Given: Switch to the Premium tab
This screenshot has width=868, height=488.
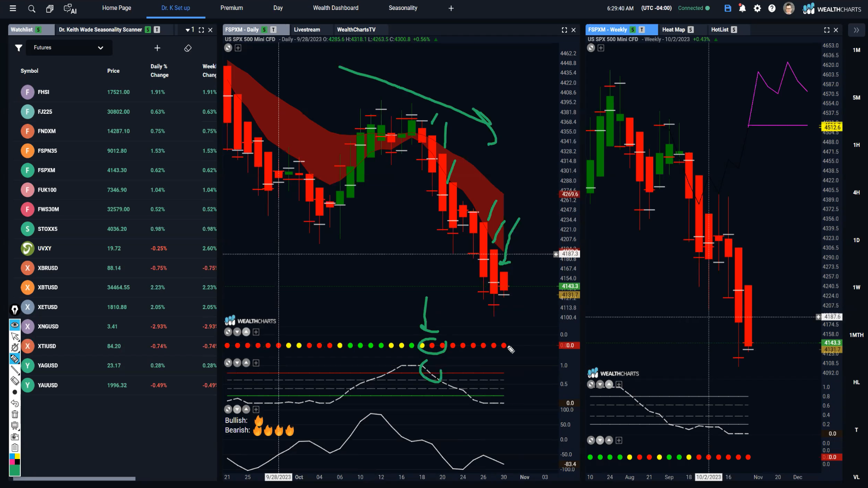Looking at the screenshot, I should tap(231, 8).
